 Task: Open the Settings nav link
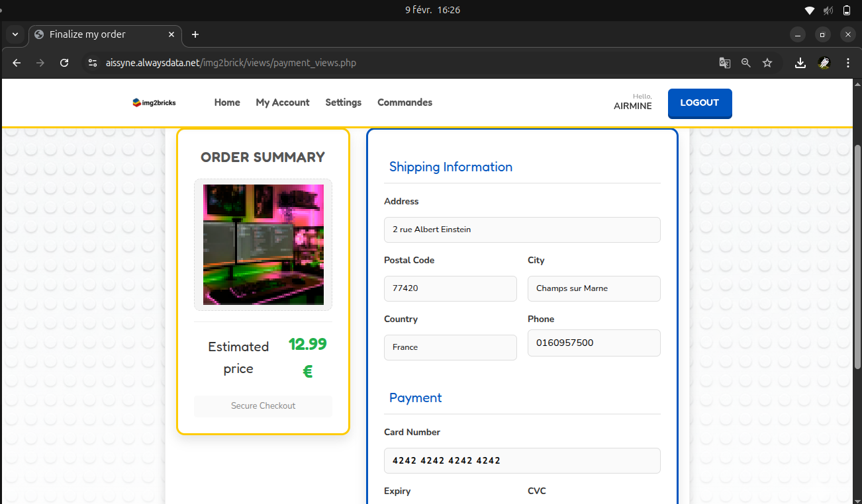click(343, 103)
